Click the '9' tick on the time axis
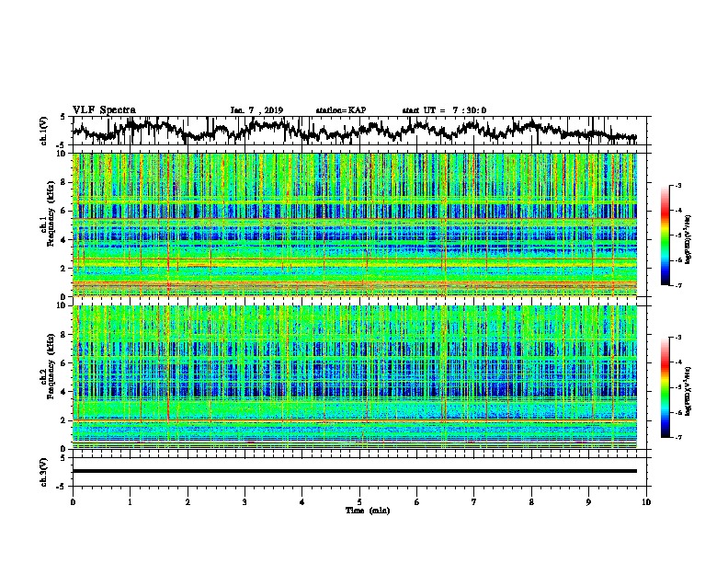The image size is (728, 563). click(588, 502)
